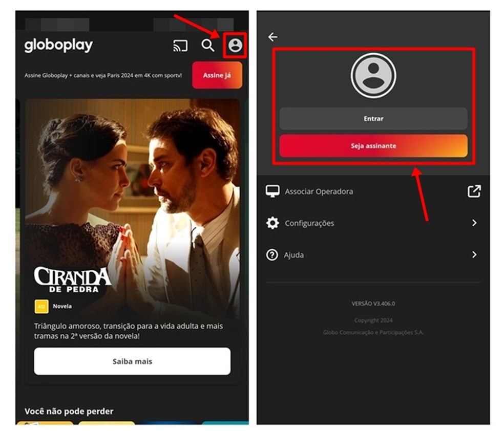Screen dimensions: 504x431
Task: Tap the back arrow on settings screen
Action: tap(272, 36)
